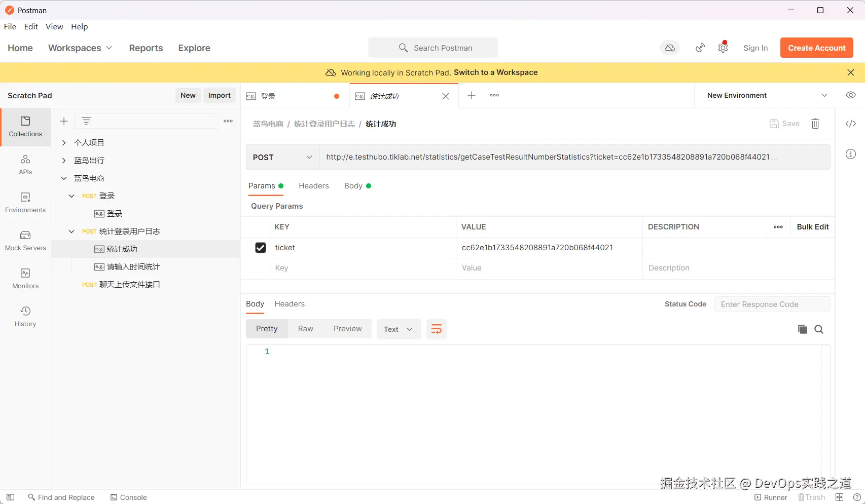Click the request URL field

(x=574, y=157)
